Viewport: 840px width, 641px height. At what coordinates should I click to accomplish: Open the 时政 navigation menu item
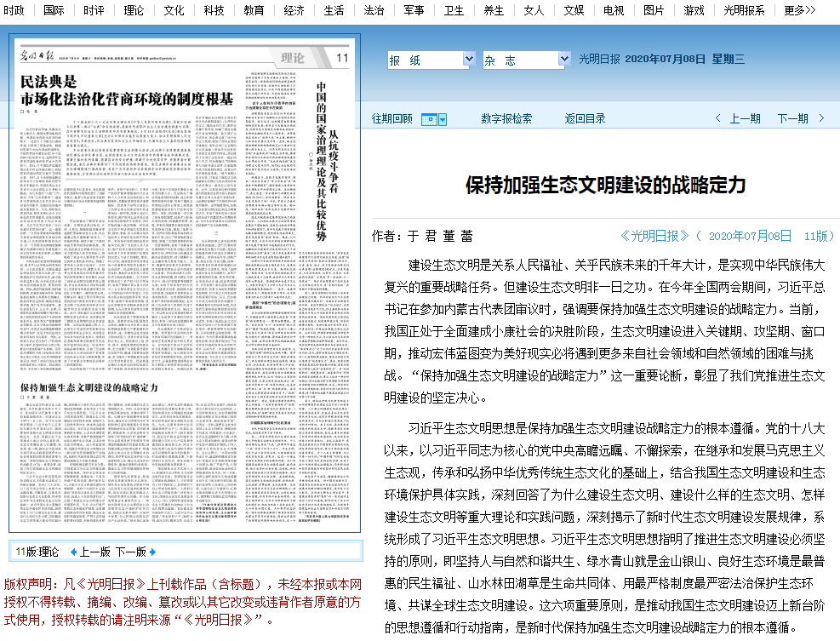(x=14, y=10)
